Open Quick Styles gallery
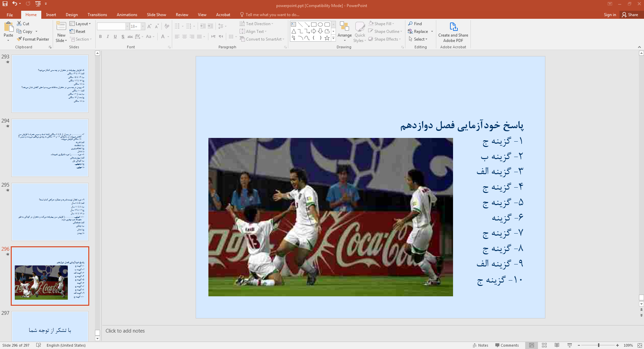The image size is (644, 349). pos(360,32)
